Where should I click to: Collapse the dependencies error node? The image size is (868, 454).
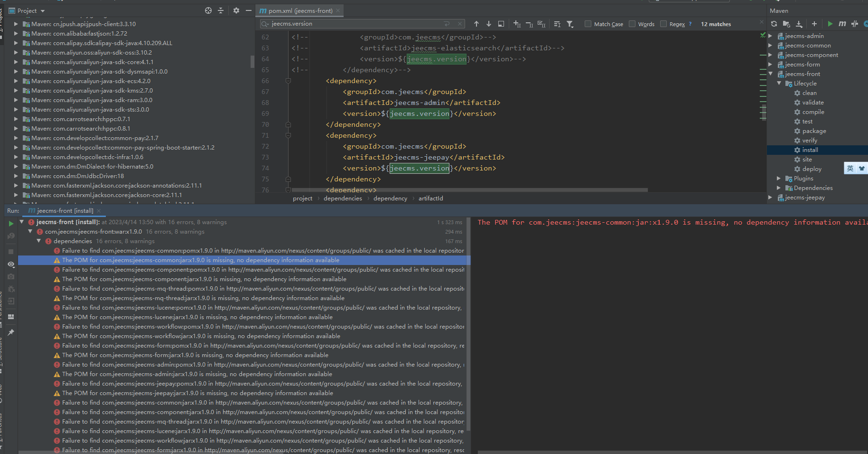tap(39, 241)
